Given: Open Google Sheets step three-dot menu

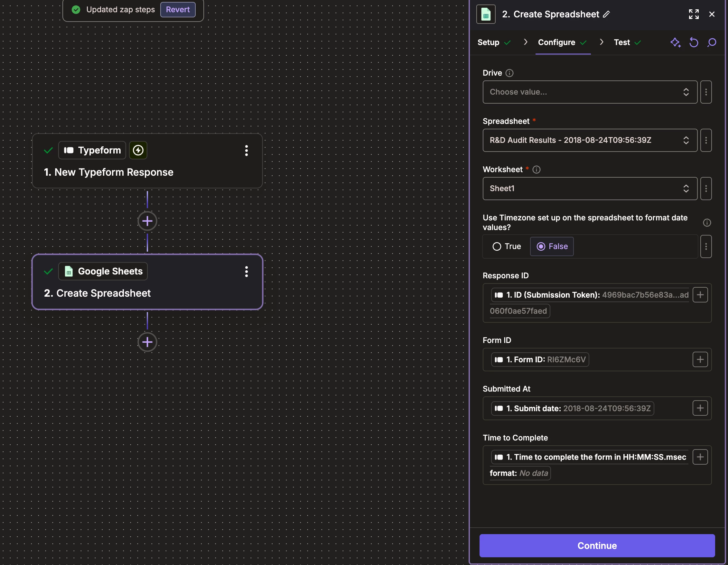Looking at the screenshot, I should [246, 271].
